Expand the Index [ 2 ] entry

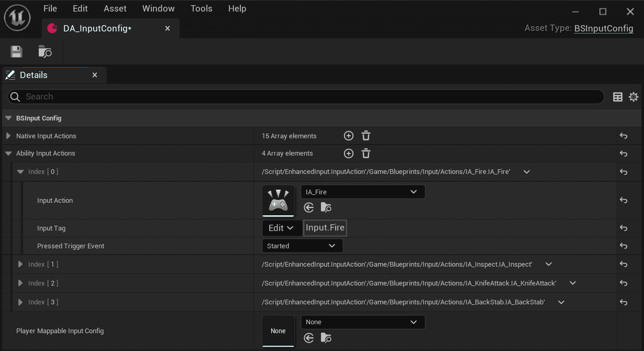20,283
